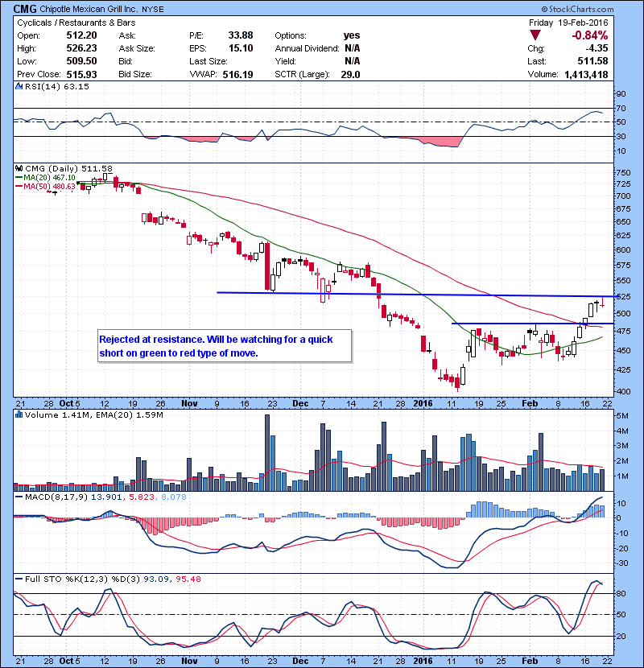
Task: Click the MACD(8,17,9) 13.901 label
Action: pyautogui.click(x=74, y=497)
